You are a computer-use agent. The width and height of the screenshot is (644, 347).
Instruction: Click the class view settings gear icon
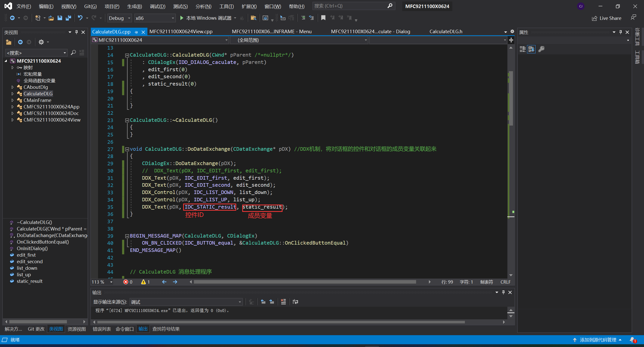pyautogui.click(x=41, y=42)
